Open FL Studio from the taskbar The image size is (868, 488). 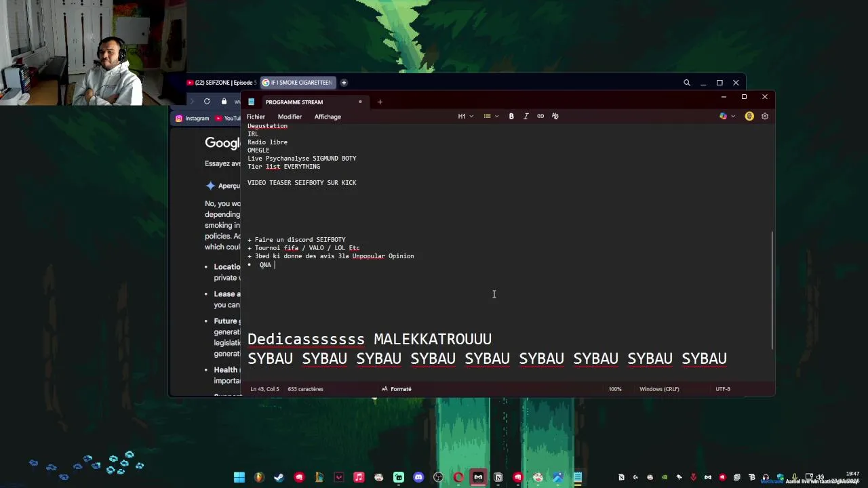click(x=259, y=477)
